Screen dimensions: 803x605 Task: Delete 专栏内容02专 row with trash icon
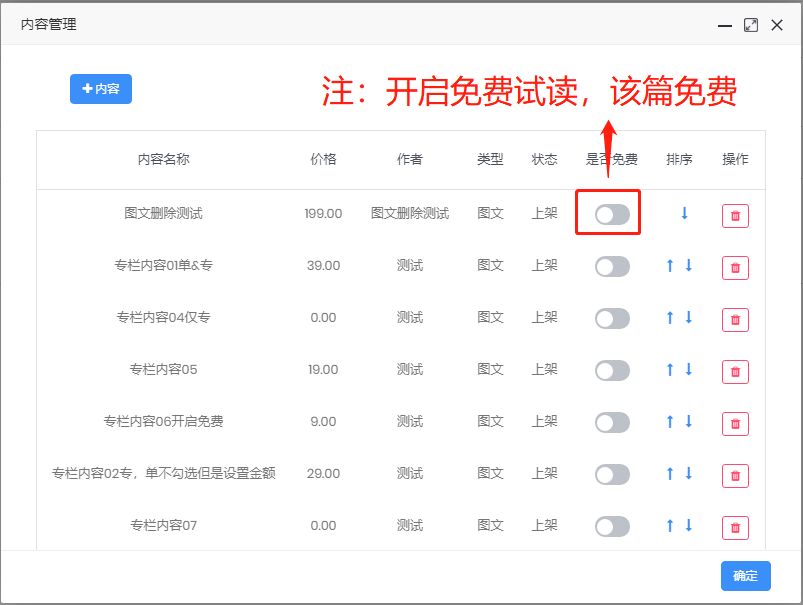click(x=735, y=475)
